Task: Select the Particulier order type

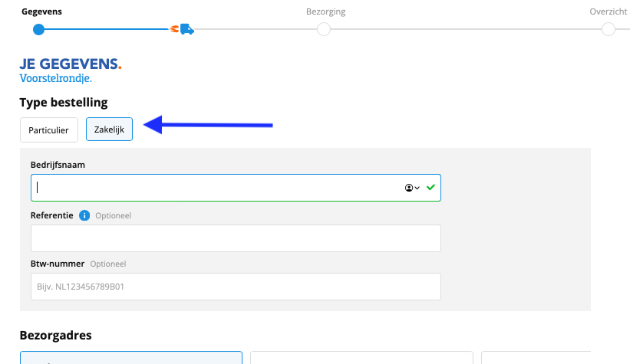Action: click(x=49, y=130)
